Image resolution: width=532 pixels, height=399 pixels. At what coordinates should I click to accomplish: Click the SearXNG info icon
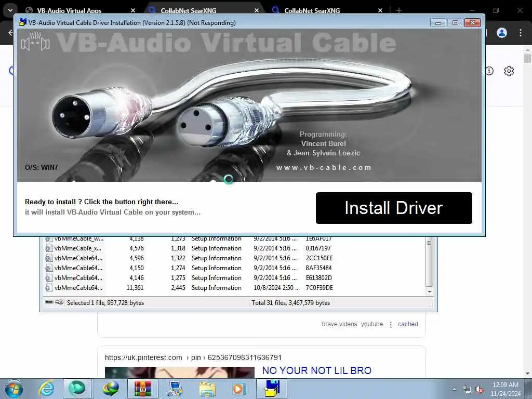tap(489, 71)
